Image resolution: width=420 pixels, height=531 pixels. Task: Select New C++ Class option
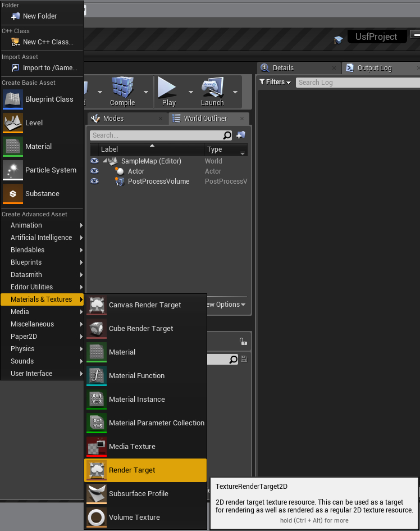(x=42, y=42)
